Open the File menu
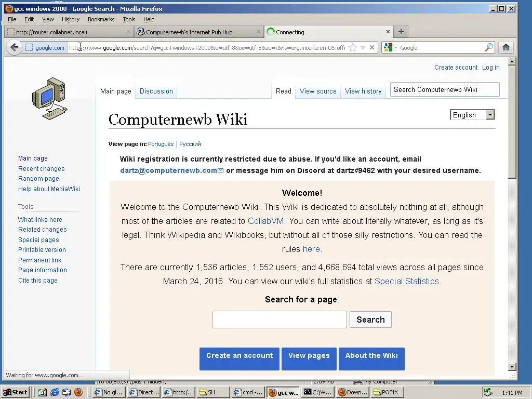532x399 pixels. 12,19
